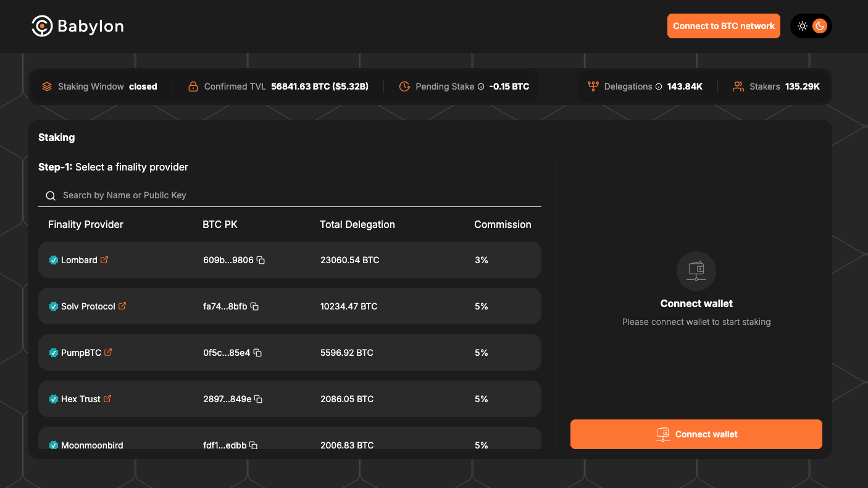Open Hex Trust external link icon

tap(107, 398)
